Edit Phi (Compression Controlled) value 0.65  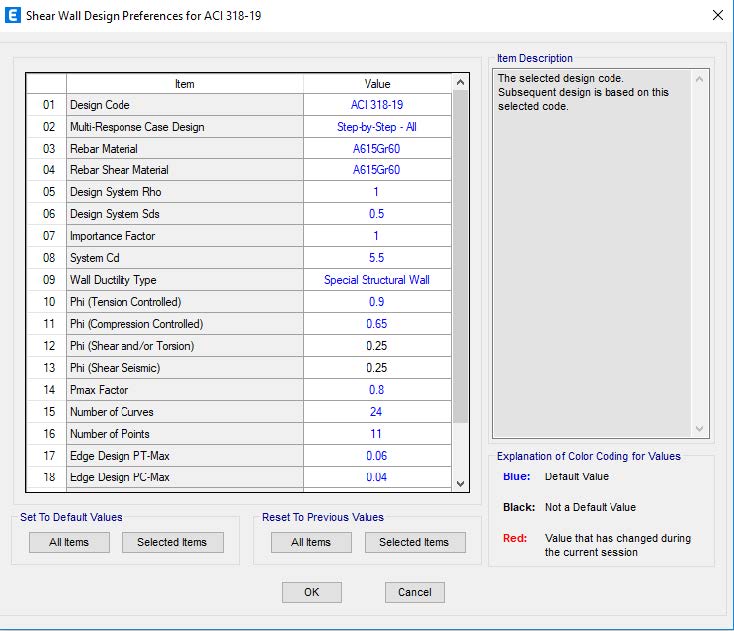coord(377,324)
